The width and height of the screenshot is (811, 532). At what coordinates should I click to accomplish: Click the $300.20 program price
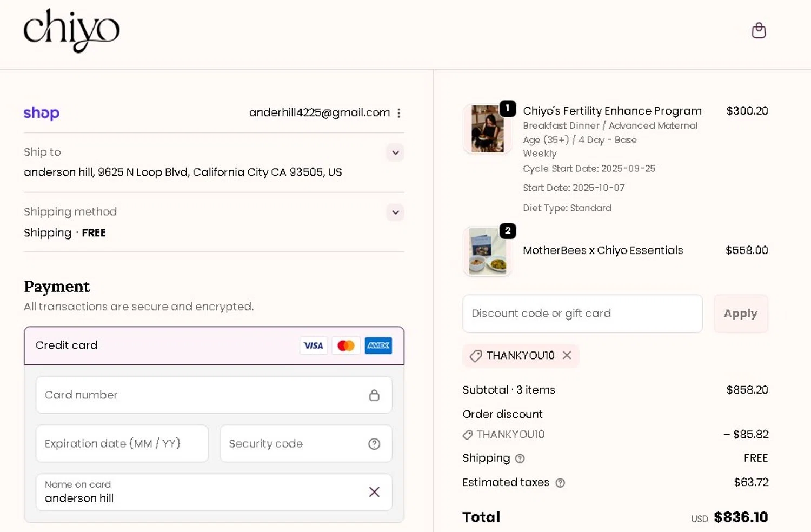pyautogui.click(x=747, y=111)
